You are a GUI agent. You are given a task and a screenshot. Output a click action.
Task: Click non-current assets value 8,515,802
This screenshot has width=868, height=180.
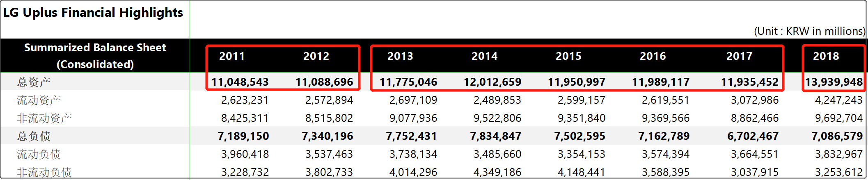[x=329, y=118]
